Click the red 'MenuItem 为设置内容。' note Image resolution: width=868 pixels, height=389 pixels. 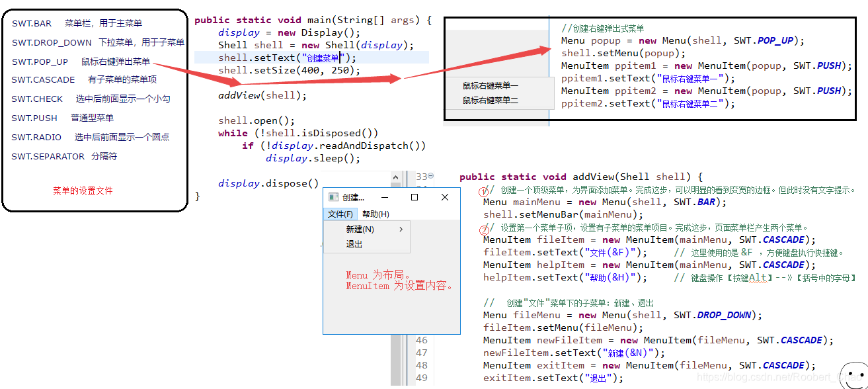[x=399, y=286]
